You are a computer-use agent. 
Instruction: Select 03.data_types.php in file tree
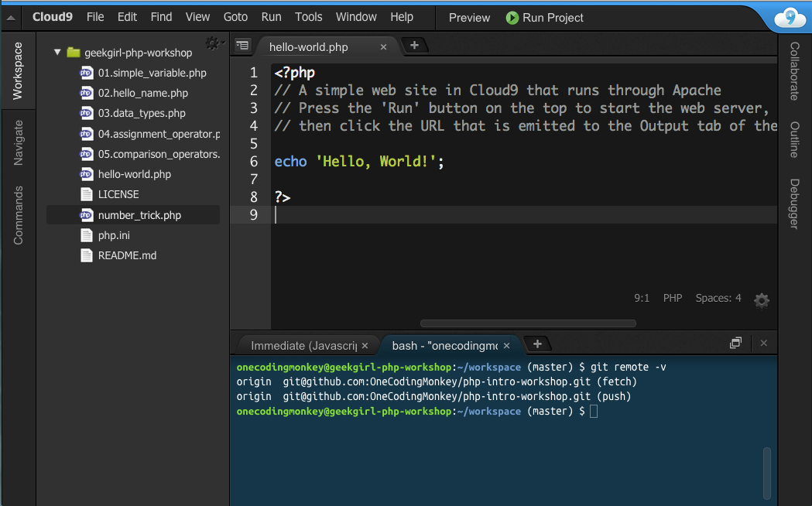[142, 113]
